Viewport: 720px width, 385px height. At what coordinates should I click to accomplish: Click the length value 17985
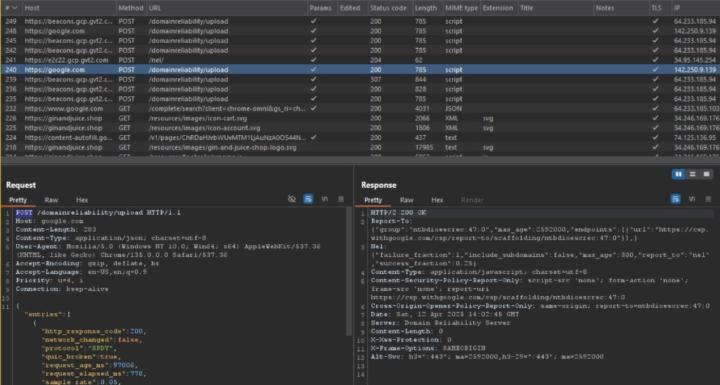424,147
